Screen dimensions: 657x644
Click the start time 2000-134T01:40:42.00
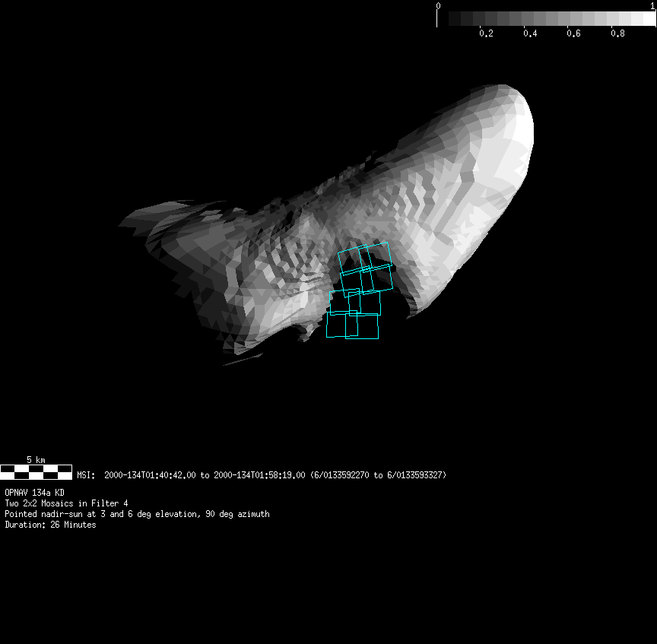click(150, 475)
